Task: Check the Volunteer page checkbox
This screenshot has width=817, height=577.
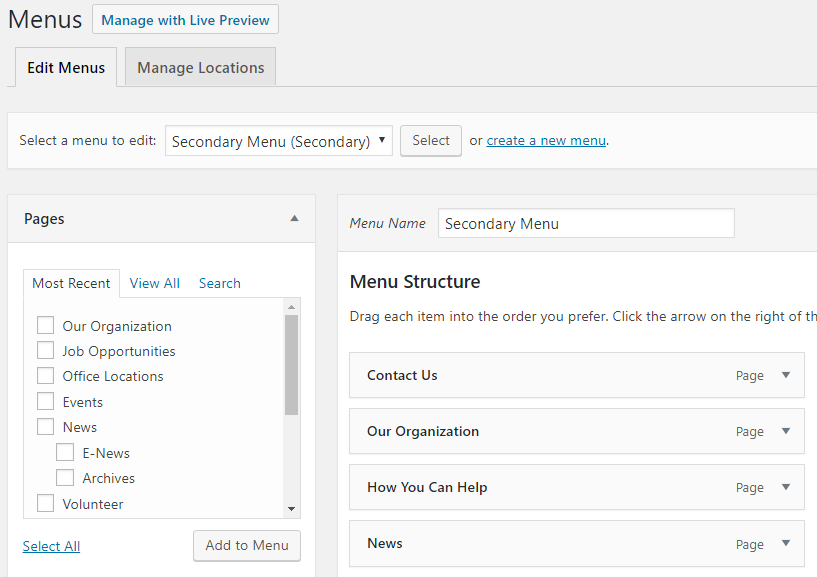Action: (x=45, y=504)
